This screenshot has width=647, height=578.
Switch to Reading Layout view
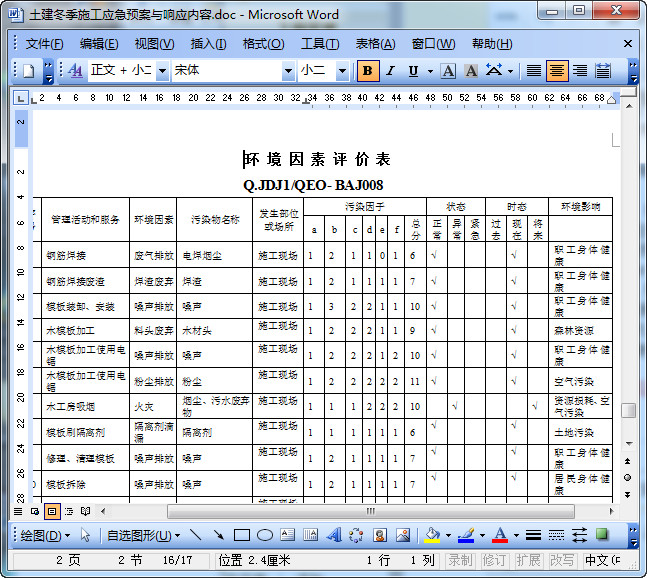point(85,512)
